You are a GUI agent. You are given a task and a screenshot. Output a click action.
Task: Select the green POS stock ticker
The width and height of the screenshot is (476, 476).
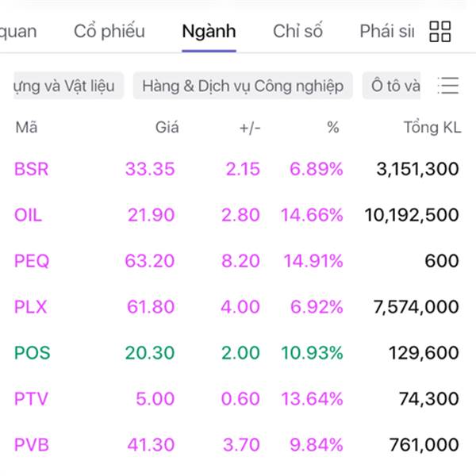(33, 353)
